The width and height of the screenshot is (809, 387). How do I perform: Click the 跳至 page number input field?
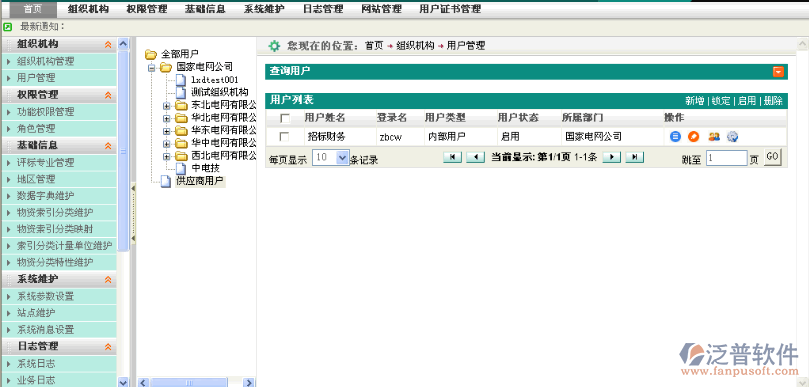click(x=726, y=158)
